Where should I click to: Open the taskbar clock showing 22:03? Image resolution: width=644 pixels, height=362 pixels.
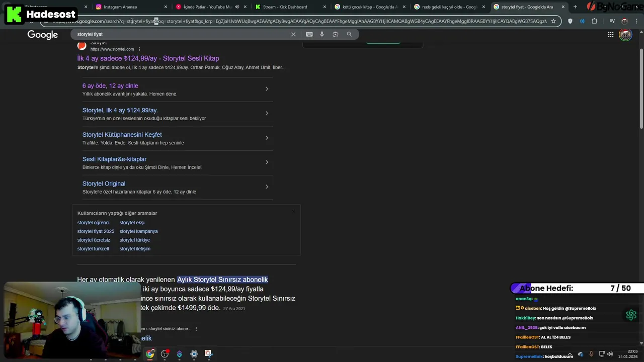click(x=628, y=354)
